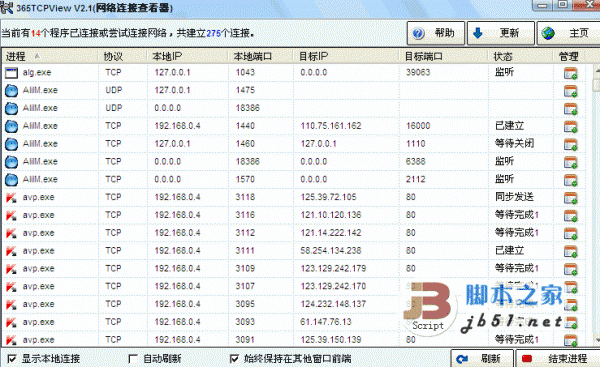Image resolution: width=600 pixels, height=367 pixels.
Task: Click manage icon for avp.exe port 3109
Action: click(571, 269)
